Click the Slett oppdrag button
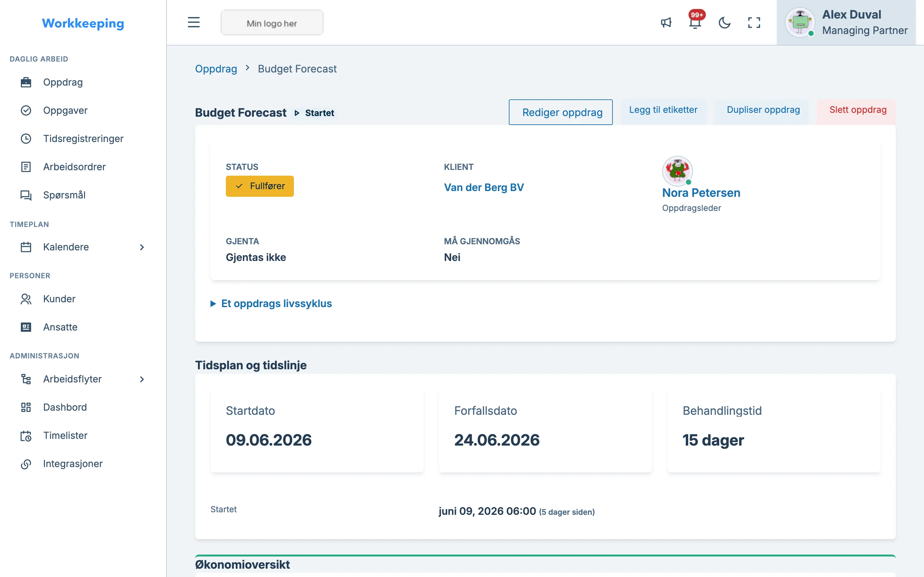Image resolution: width=924 pixels, height=577 pixels. pyautogui.click(x=857, y=110)
